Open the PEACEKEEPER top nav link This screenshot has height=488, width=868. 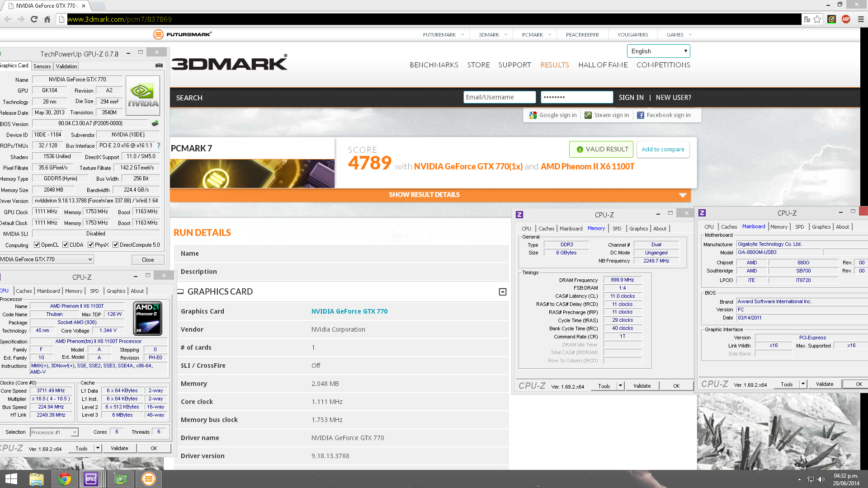pos(582,35)
